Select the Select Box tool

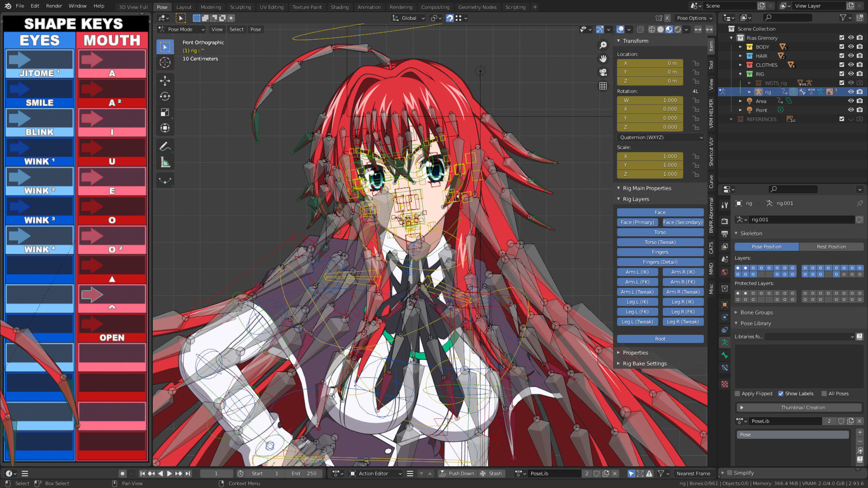[165, 47]
